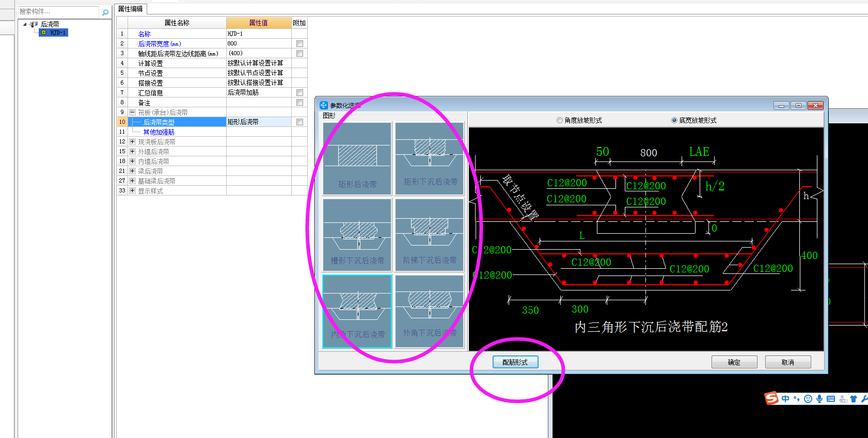Screen dimensions: 868x438
Task: Click the 配筋形式 button
Action: click(x=515, y=362)
